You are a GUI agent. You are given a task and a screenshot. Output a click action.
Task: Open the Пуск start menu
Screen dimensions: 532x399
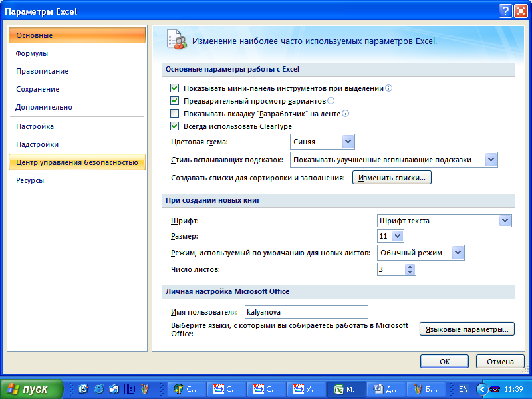pos(31,389)
